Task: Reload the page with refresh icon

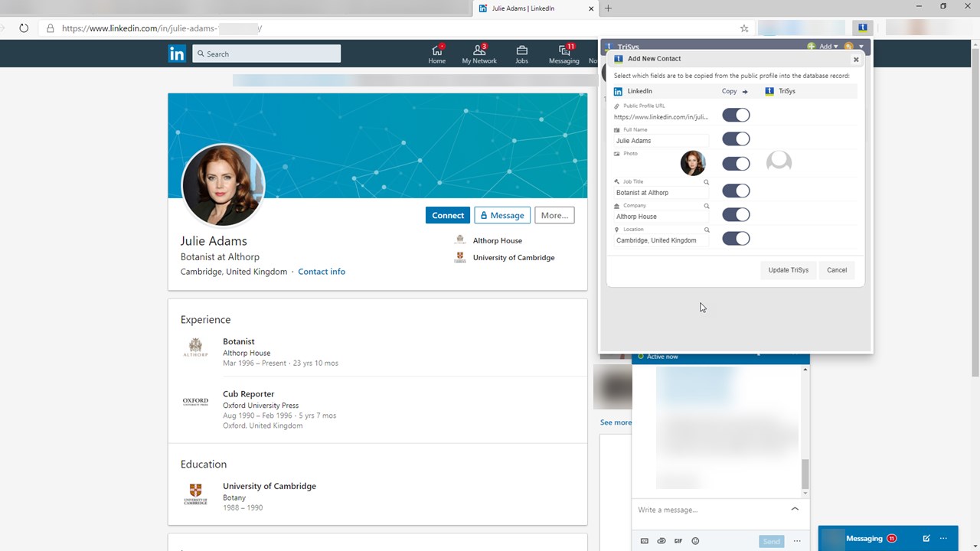Action: pos(24,28)
